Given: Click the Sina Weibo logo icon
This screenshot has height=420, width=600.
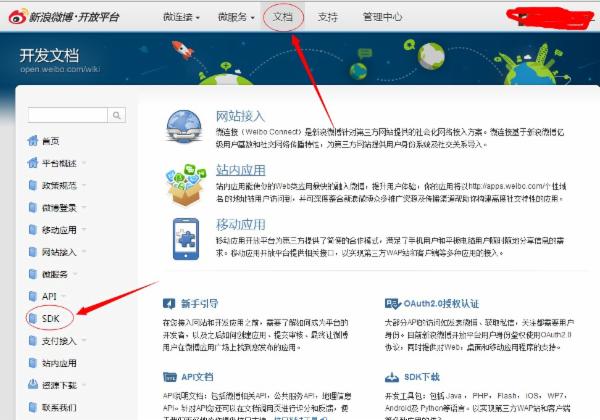Looking at the screenshot, I should tap(17, 16).
